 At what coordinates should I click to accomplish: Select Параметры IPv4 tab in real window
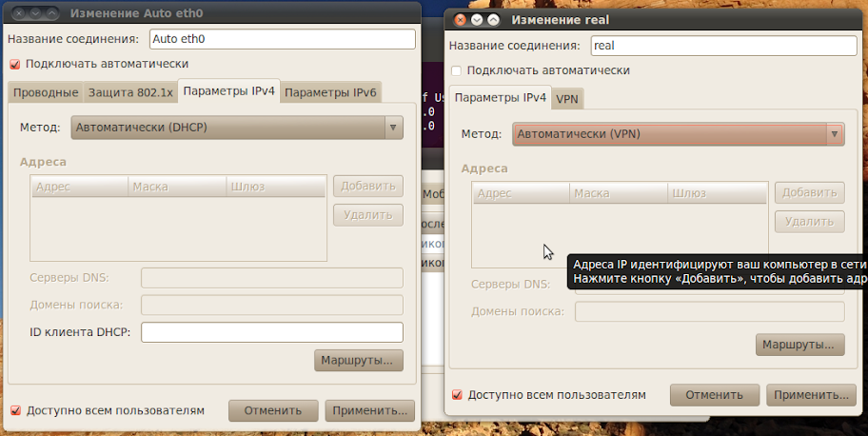coord(500,97)
